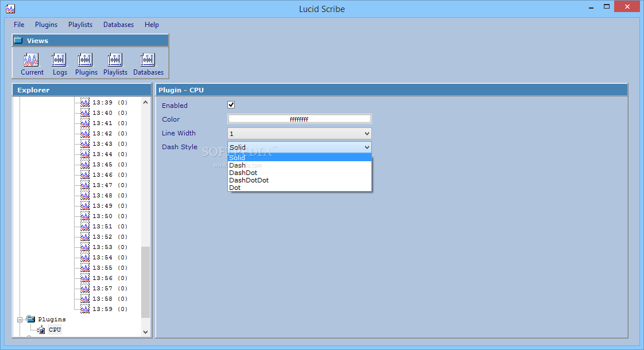Select the 13:43 (0) log entry

(x=110, y=144)
